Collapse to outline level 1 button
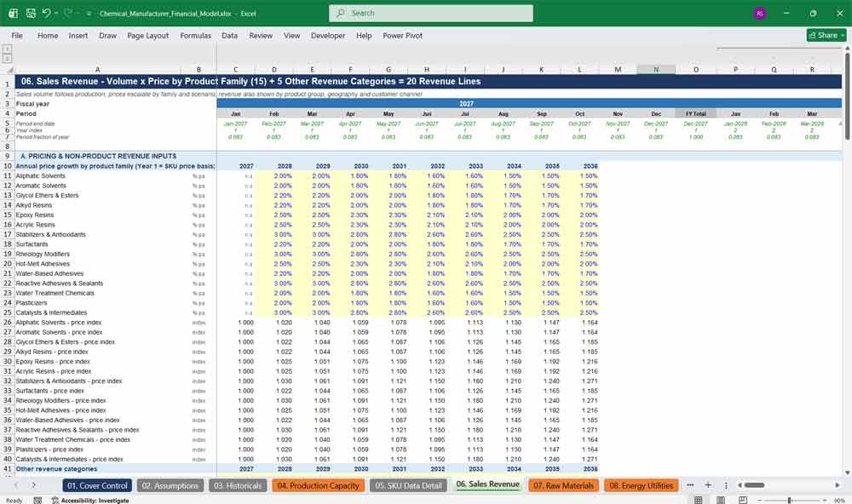Image resolution: width=852 pixels, height=504 pixels. [x=7, y=49]
